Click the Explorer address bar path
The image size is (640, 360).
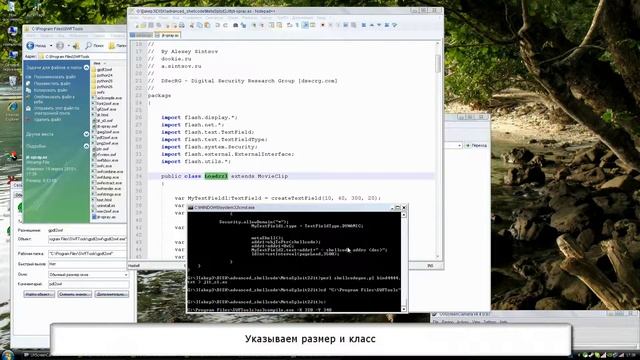(82, 57)
